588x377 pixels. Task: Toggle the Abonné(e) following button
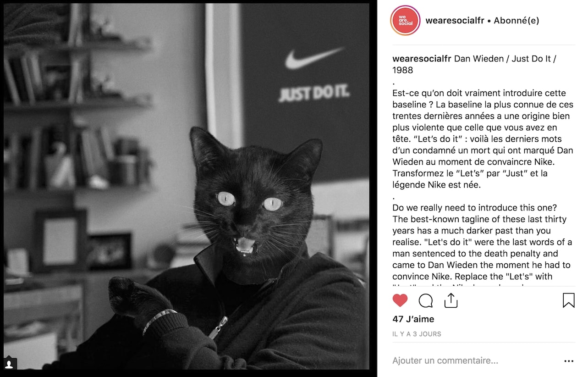(516, 21)
